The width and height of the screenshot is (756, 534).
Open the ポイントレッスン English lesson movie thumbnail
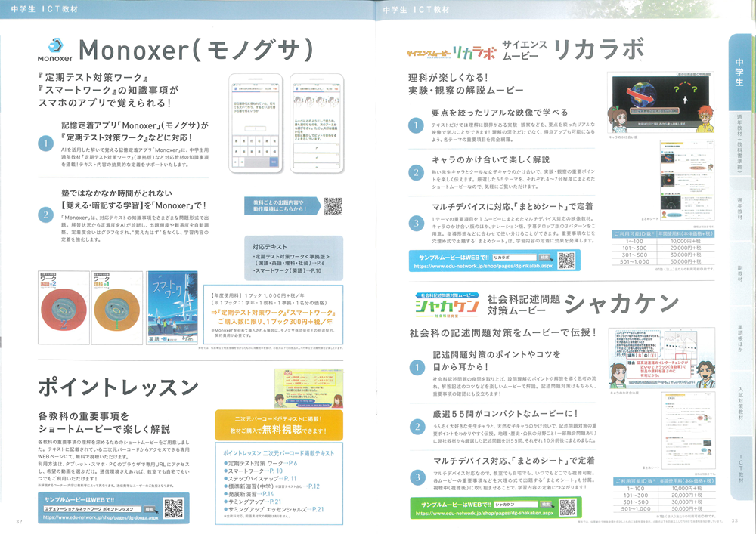click(308, 388)
